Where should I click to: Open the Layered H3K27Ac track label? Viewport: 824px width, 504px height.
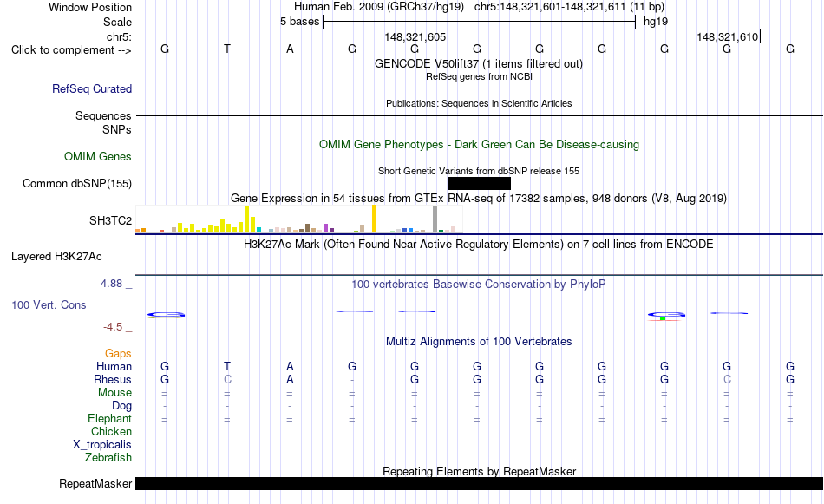pyautogui.click(x=56, y=257)
